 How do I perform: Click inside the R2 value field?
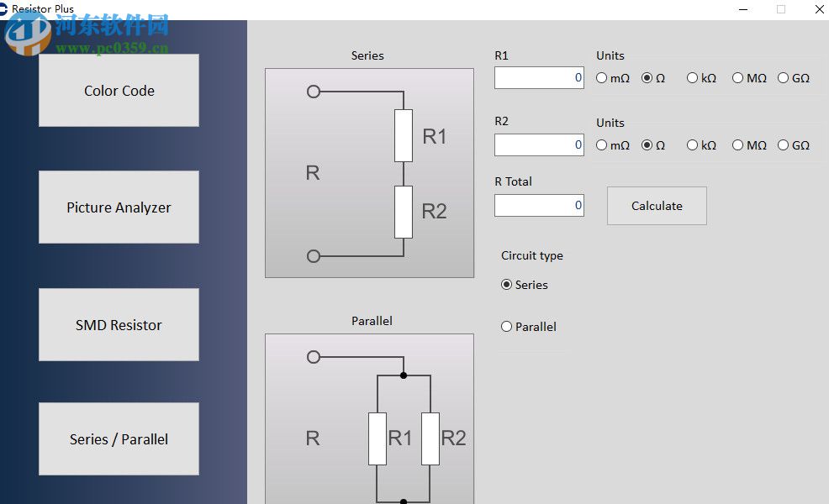538,144
